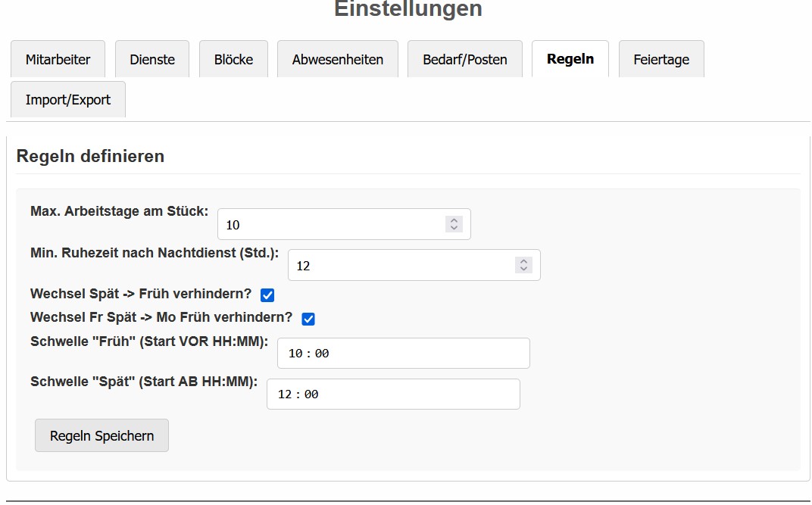This screenshot has height=505, width=812.
Task: Switch to the Dienste tab
Action: [x=152, y=59]
